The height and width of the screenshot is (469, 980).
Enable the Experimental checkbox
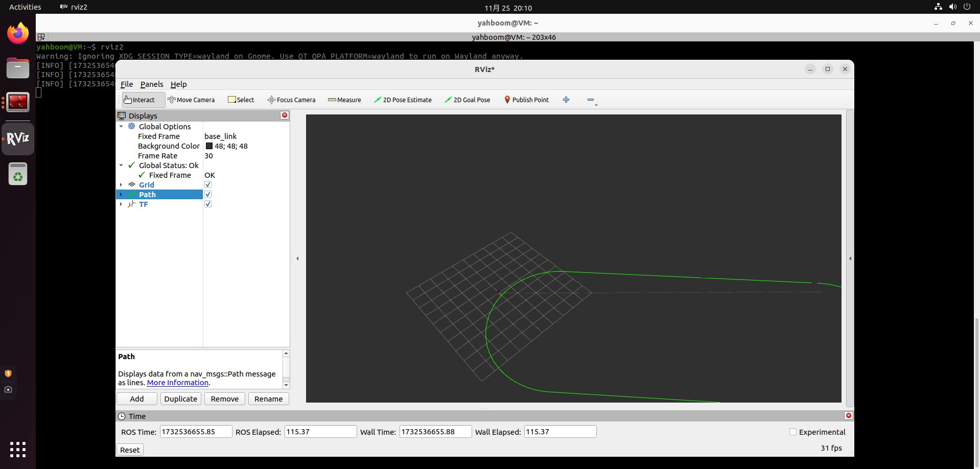(793, 432)
